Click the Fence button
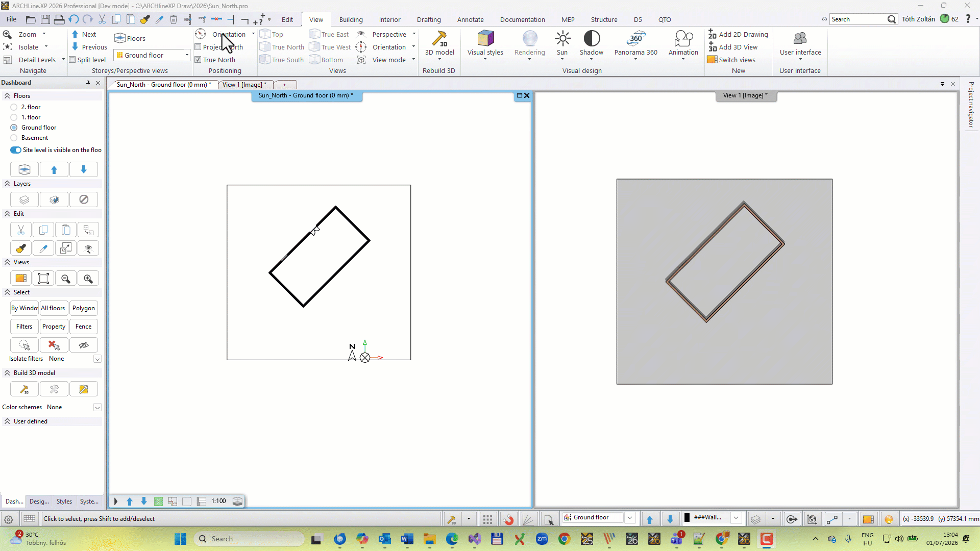This screenshot has width=980, height=551. pyautogui.click(x=84, y=327)
